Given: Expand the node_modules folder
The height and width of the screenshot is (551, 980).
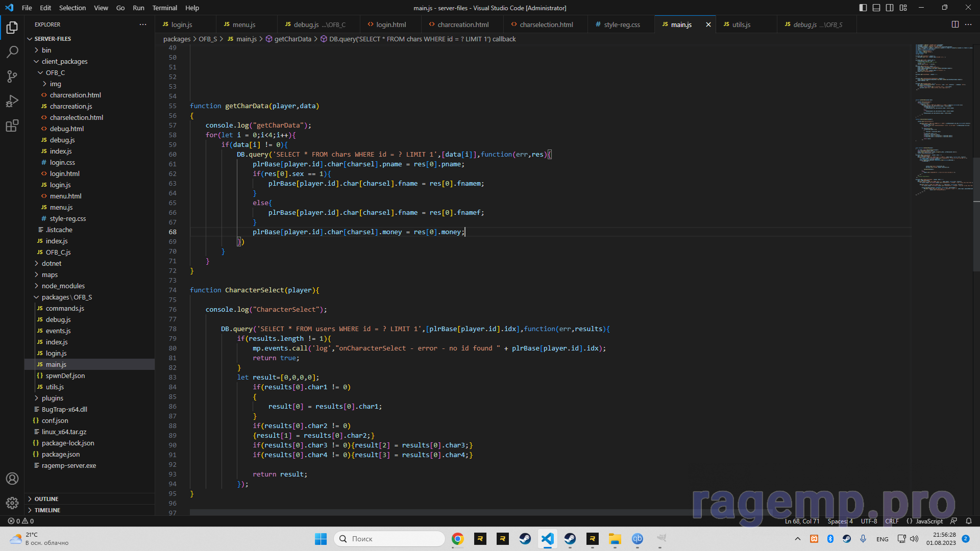Looking at the screenshot, I should [x=90, y=286].
